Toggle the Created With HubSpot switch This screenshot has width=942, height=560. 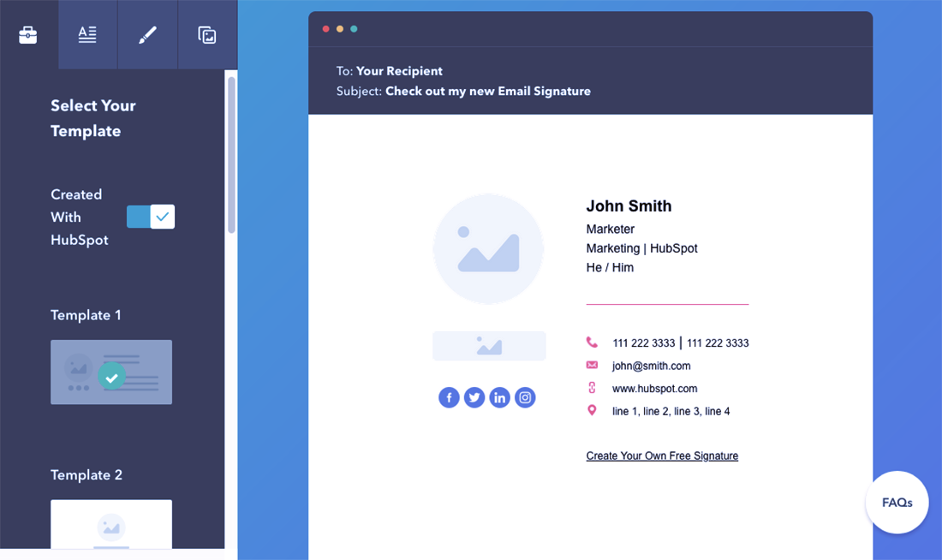coord(151,217)
